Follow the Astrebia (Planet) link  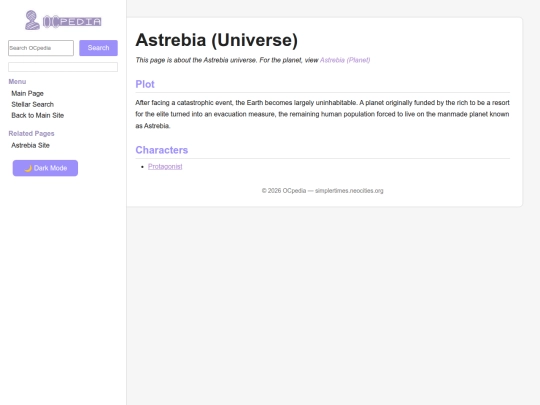(345, 60)
